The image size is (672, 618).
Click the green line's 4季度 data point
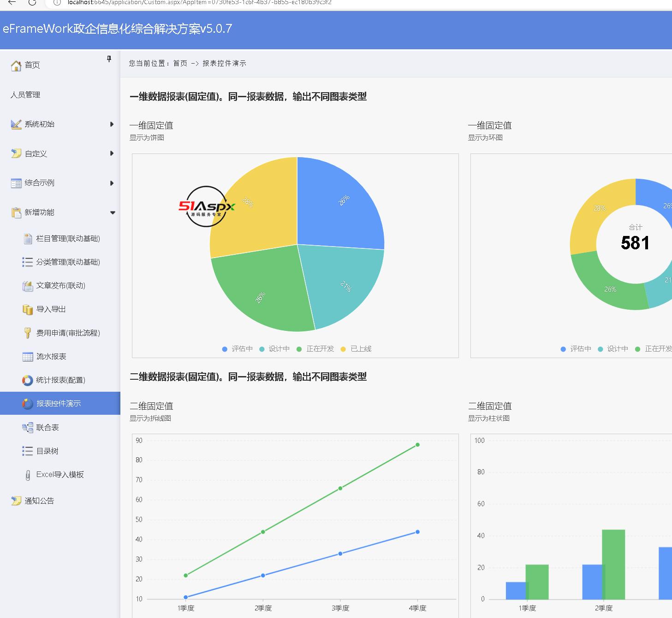click(x=417, y=445)
